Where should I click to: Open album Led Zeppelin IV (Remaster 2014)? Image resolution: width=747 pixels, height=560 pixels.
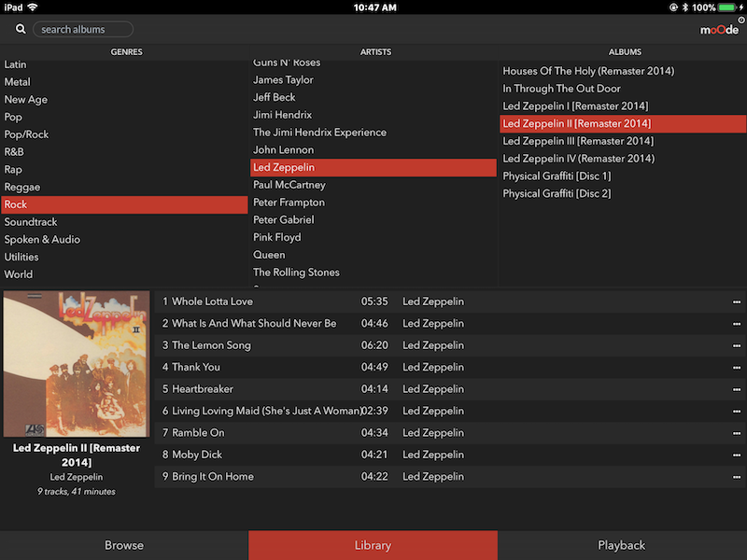click(x=623, y=159)
